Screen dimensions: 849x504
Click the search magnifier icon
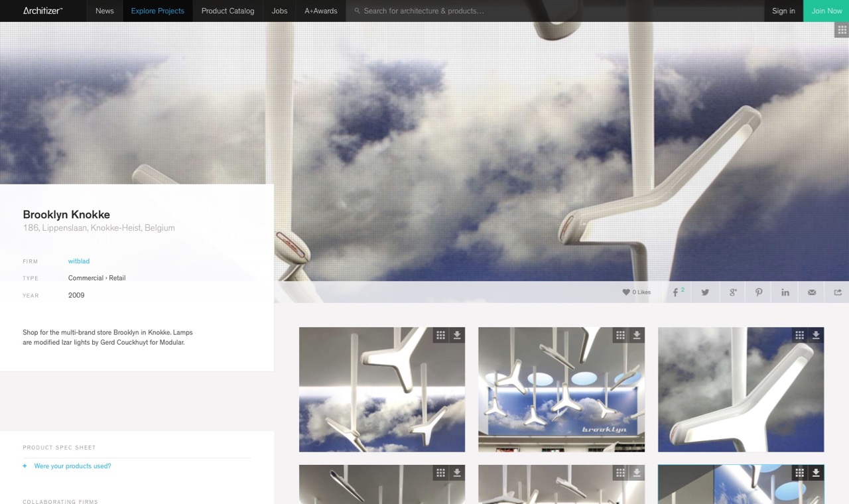click(357, 11)
